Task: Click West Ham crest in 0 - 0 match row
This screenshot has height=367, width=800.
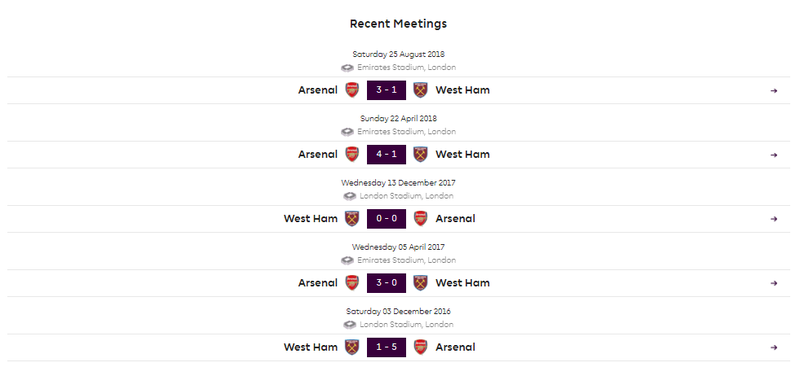Action: [352, 218]
